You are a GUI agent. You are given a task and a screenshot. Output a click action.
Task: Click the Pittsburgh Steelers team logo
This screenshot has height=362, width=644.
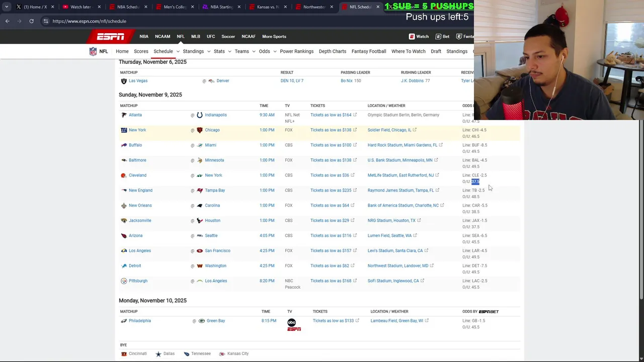124,281
